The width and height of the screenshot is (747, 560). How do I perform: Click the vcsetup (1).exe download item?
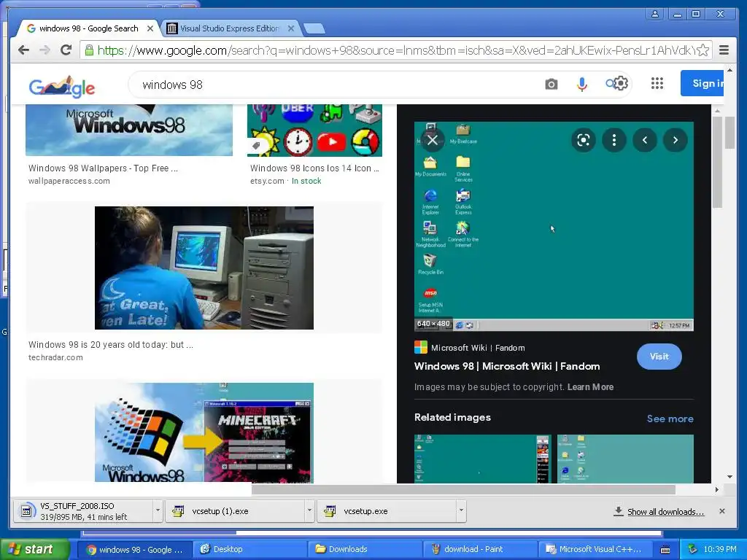235,511
